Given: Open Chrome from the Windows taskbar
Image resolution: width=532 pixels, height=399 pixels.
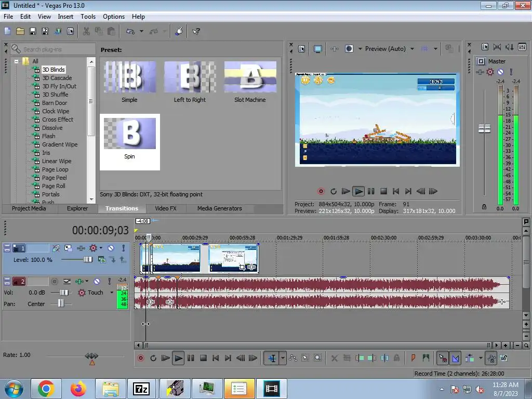Looking at the screenshot, I should pyautogui.click(x=46, y=389).
